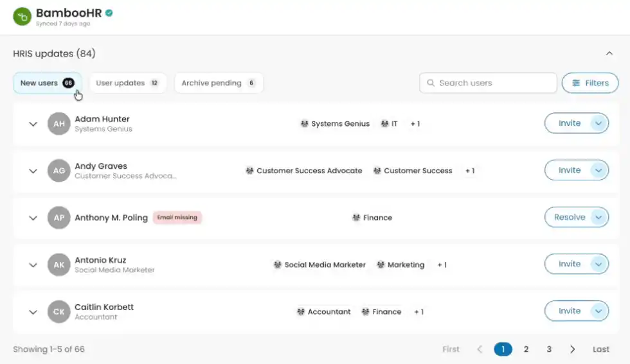Open the Invite dropdown arrow for Andy Graves
630x364 pixels.
[x=598, y=170]
